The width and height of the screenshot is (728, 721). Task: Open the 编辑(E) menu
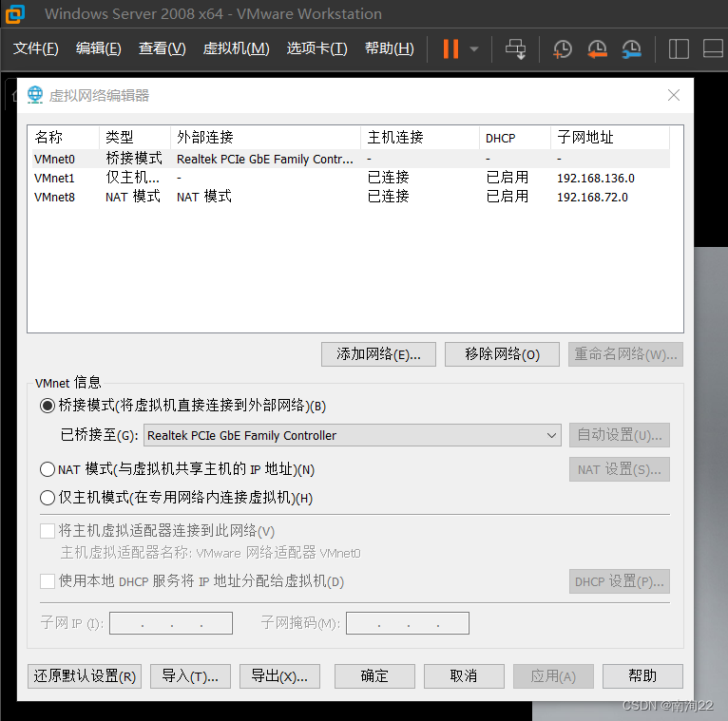(x=99, y=48)
